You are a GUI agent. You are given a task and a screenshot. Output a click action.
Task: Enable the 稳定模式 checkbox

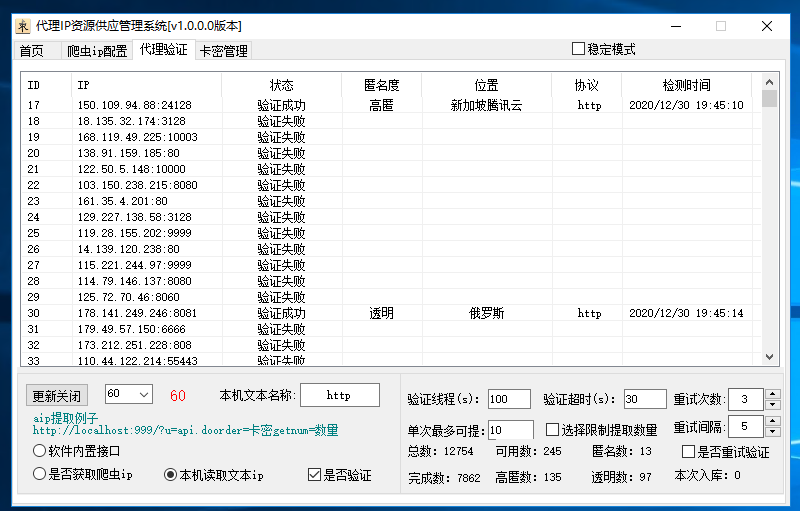[578, 49]
